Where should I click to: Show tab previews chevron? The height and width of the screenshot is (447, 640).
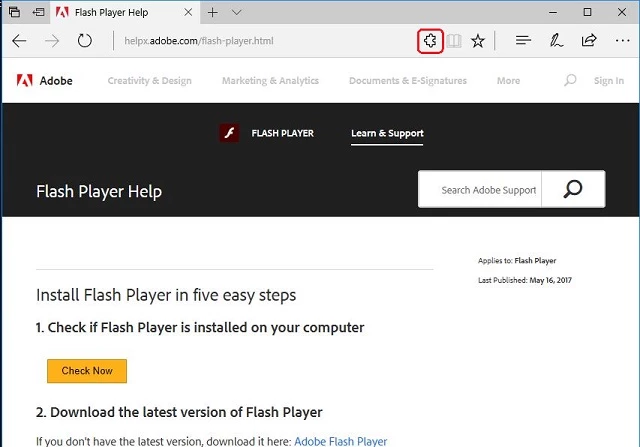(x=236, y=13)
